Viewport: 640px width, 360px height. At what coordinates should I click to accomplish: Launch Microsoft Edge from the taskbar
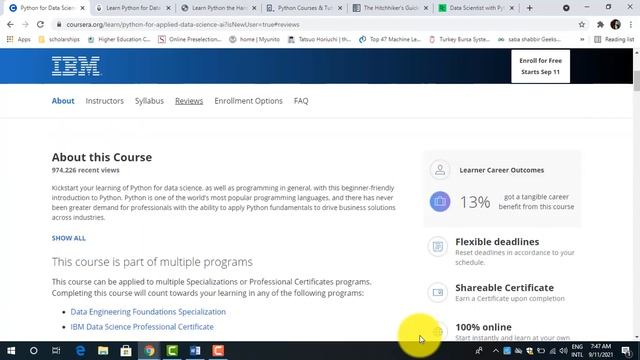pos(80,351)
